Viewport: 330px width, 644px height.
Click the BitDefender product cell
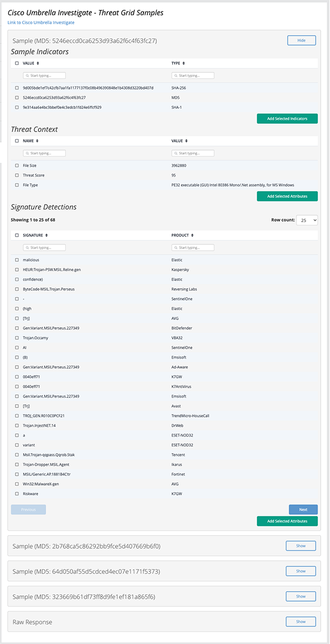coord(181,328)
